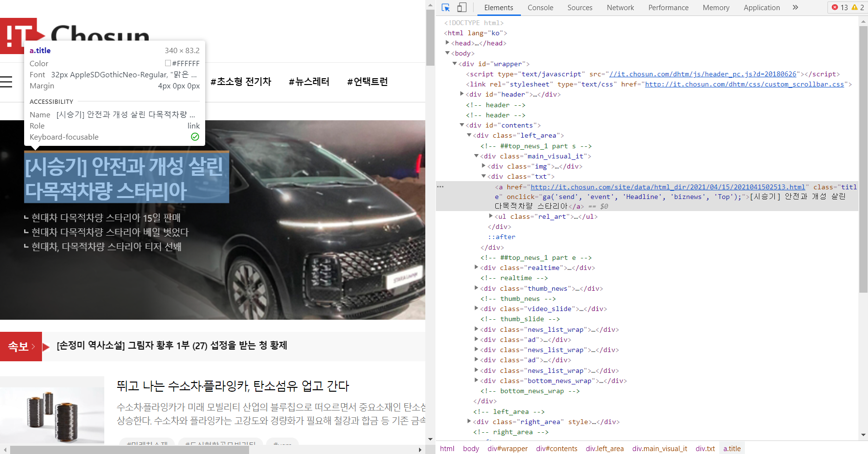Click the carbon fiber spools thumbnail
This screenshot has width=868, height=454.
click(52, 410)
